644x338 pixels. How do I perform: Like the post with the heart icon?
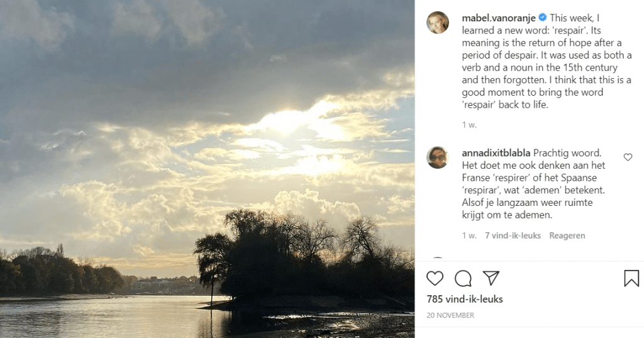[435, 278]
